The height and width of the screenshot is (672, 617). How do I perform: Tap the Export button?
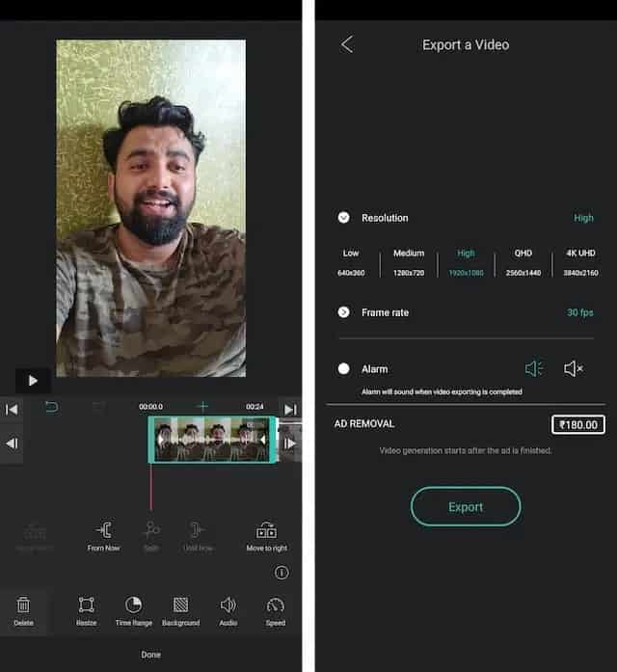coord(466,507)
